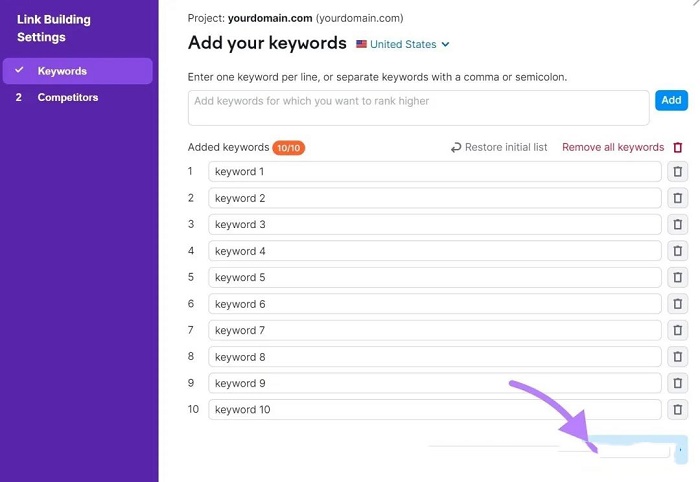Delete keyword 9 with its trash icon
The width and height of the screenshot is (700, 482).
point(677,383)
